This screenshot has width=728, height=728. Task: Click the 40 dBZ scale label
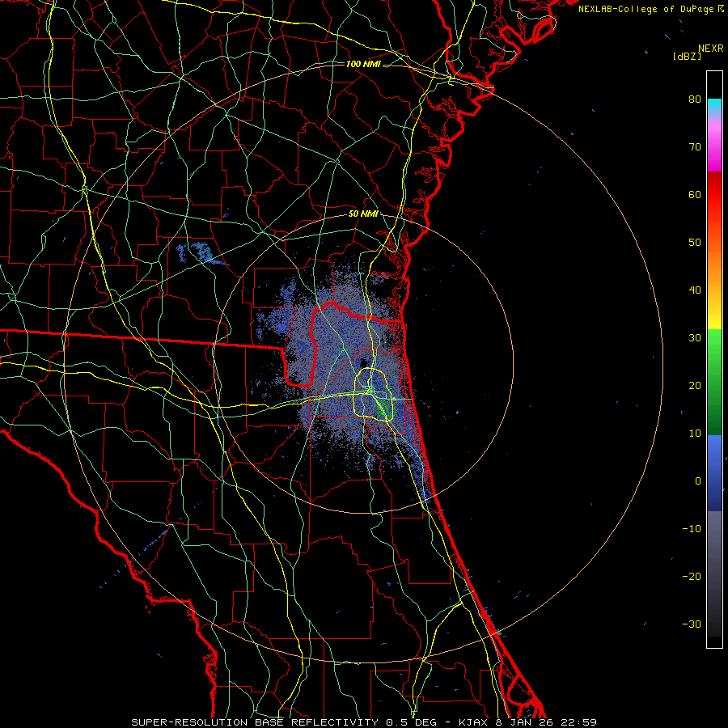pos(695,290)
